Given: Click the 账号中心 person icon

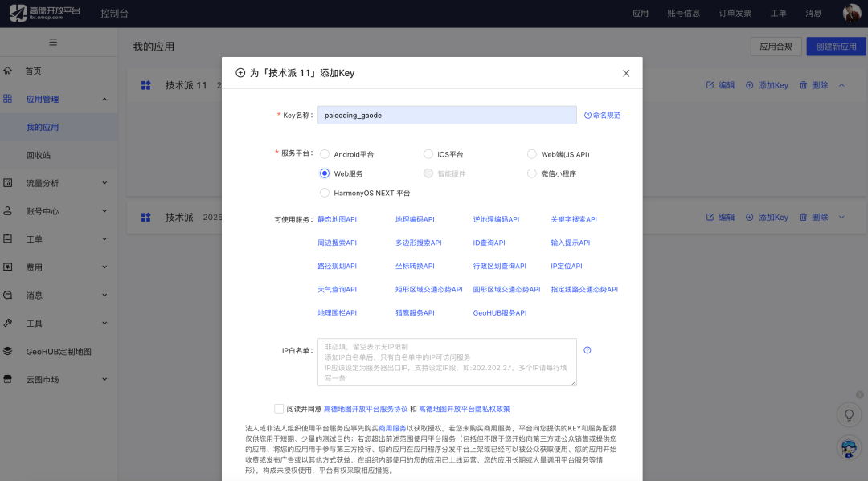Looking at the screenshot, I should click(8, 210).
